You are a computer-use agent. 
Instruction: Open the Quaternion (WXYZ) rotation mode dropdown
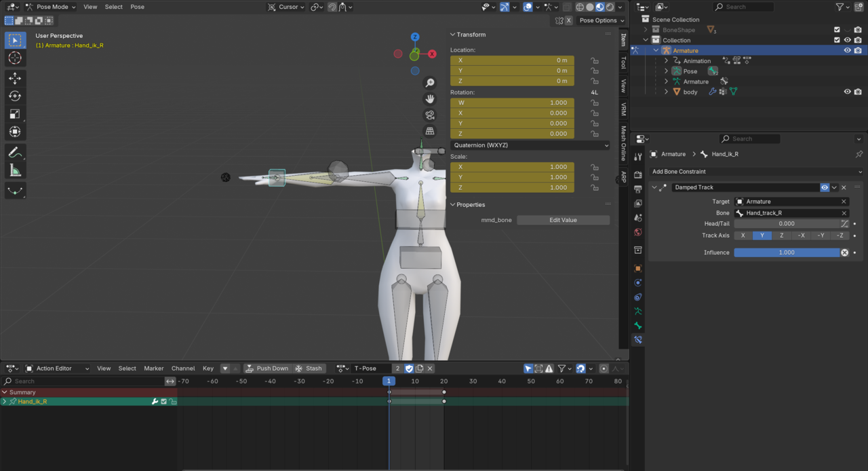(x=530, y=145)
